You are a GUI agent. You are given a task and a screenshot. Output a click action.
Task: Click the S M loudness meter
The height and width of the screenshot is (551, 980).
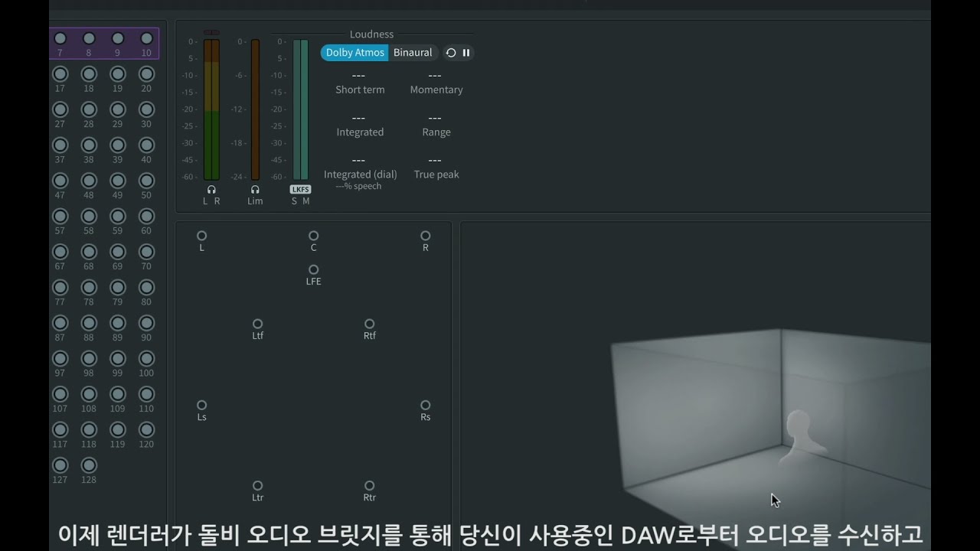[300, 109]
